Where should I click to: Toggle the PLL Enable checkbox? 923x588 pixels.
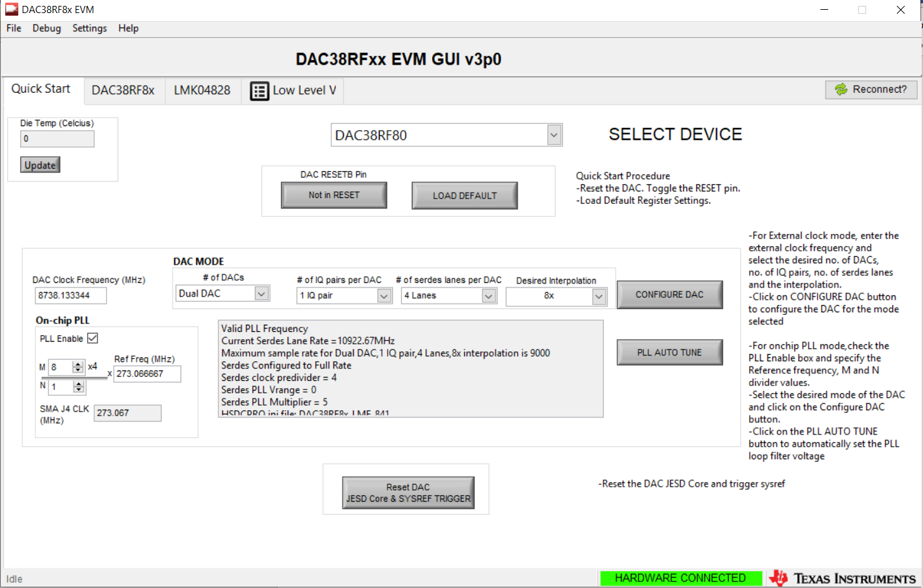point(93,338)
